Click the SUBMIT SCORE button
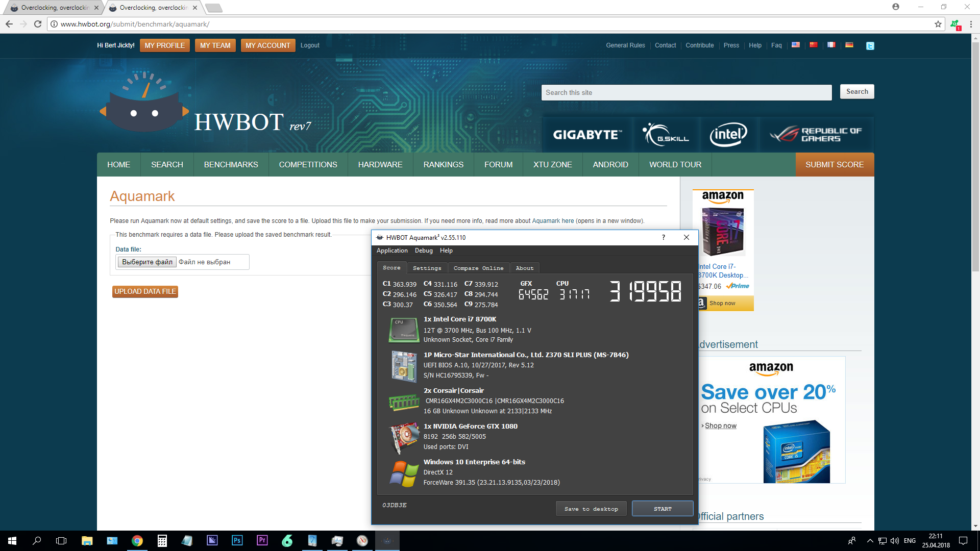 [x=835, y=164]
